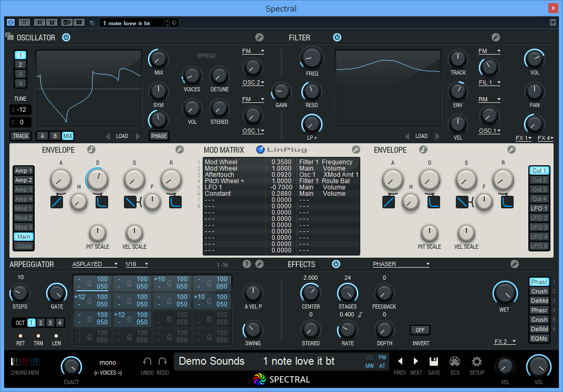Click the TUNE semitone value -12
The image size is (563, 392).
coord(20,110)
